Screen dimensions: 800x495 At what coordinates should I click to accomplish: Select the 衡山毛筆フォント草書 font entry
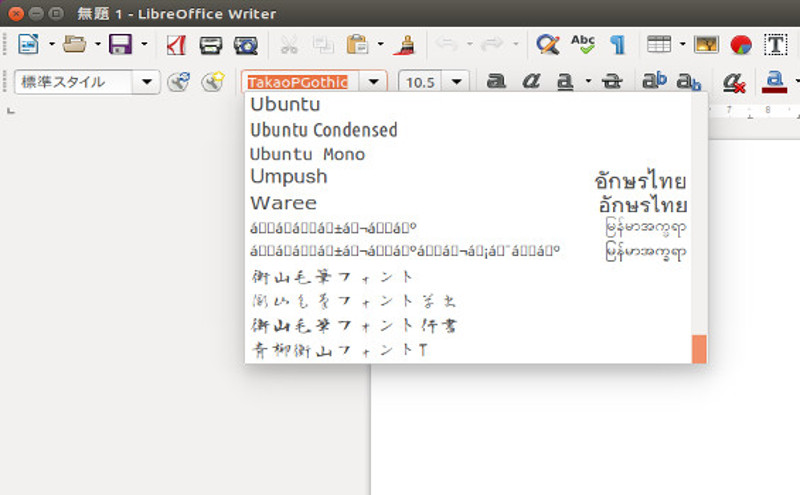click(468, 301)
